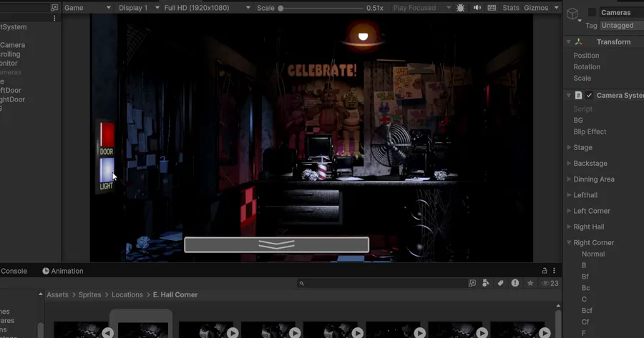The image size is (644, 338).
Task: Expand the sixth sprite thumbnail's play arrow
Action: [x=420, y=333]
